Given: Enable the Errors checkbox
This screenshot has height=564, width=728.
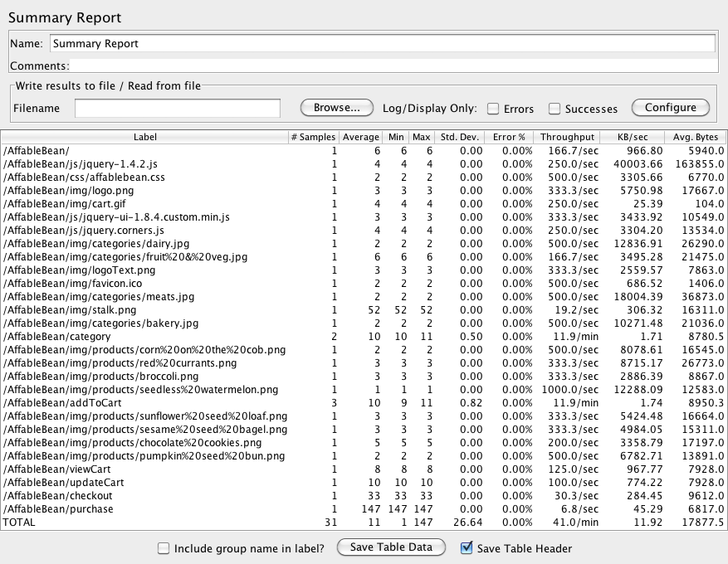Looking at the screenshot, I should [493, 109].
